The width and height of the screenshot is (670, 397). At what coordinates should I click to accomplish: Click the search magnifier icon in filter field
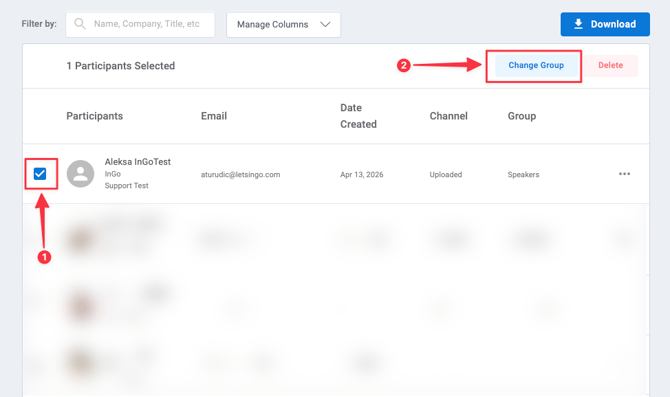(x=80, y=24)
